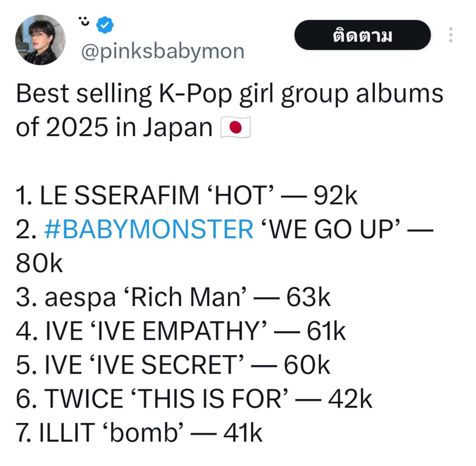Click the blue verified badge
Viewport: 476px width, 466px height.
tap(105, 24)
